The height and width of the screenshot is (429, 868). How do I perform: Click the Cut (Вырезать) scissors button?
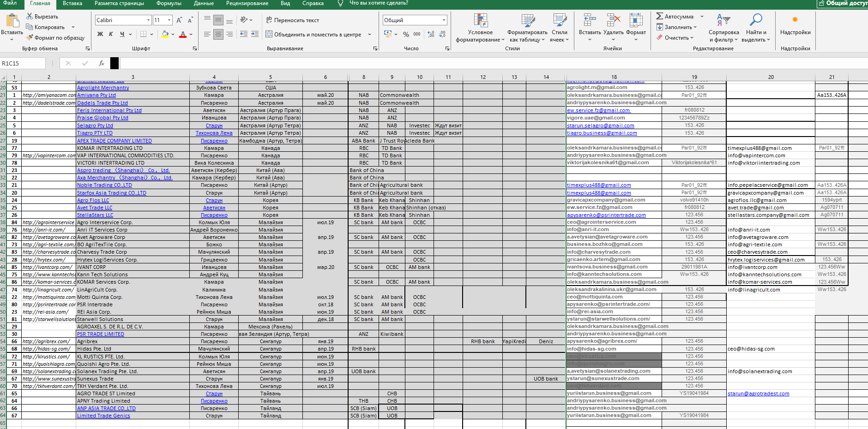point(42,17)
